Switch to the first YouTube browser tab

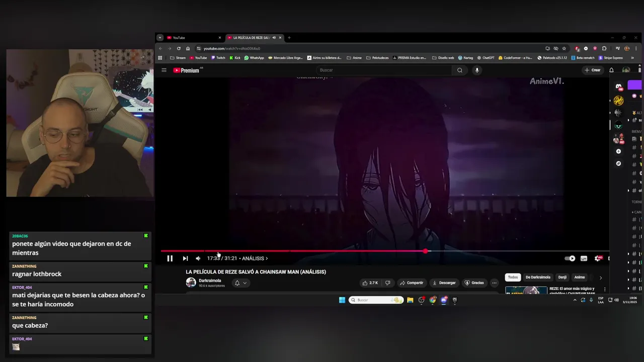194,38
